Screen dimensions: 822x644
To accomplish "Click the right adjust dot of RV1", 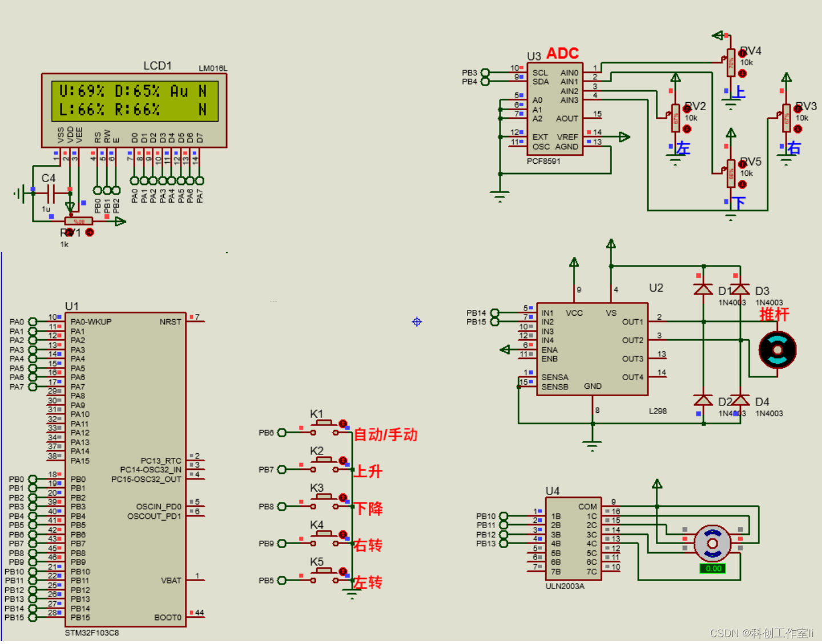I will 90,232.
